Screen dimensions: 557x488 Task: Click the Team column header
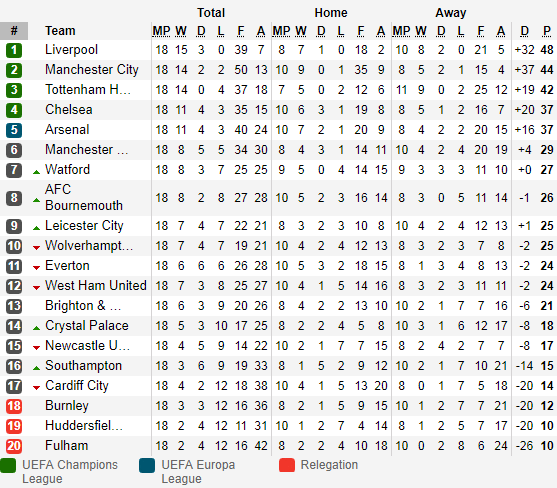pyautogui.click(x=60, y=31)
